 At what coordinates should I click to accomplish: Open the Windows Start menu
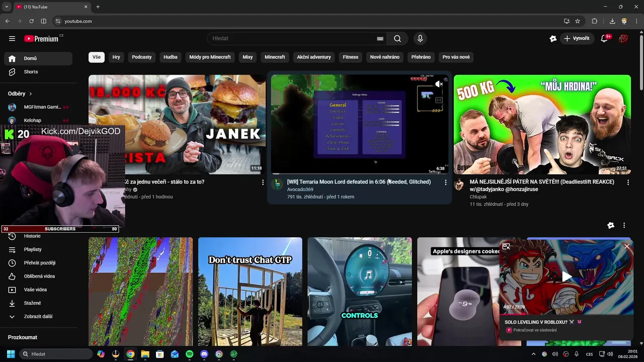tap(11, 354)
